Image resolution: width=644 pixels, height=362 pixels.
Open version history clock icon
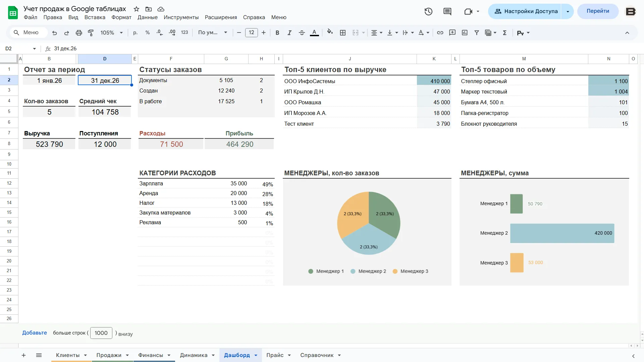click(x=428, y=11)
